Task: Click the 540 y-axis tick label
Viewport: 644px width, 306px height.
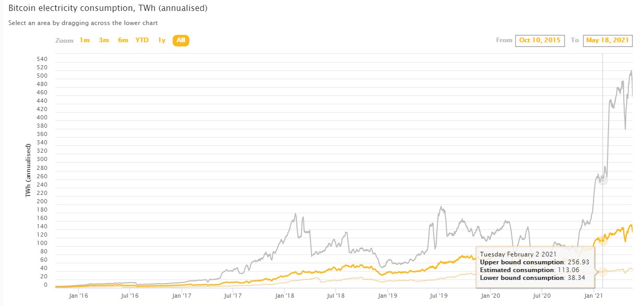Action: (42, 59)
